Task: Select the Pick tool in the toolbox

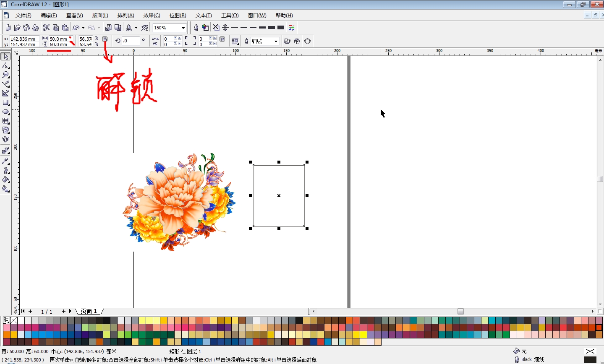Action: click(x=5, y=57)
